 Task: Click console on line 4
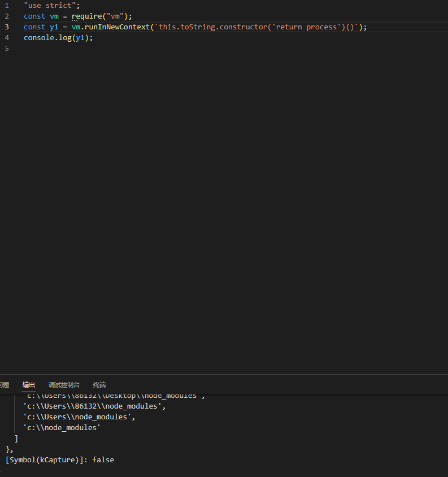(39, 38)
